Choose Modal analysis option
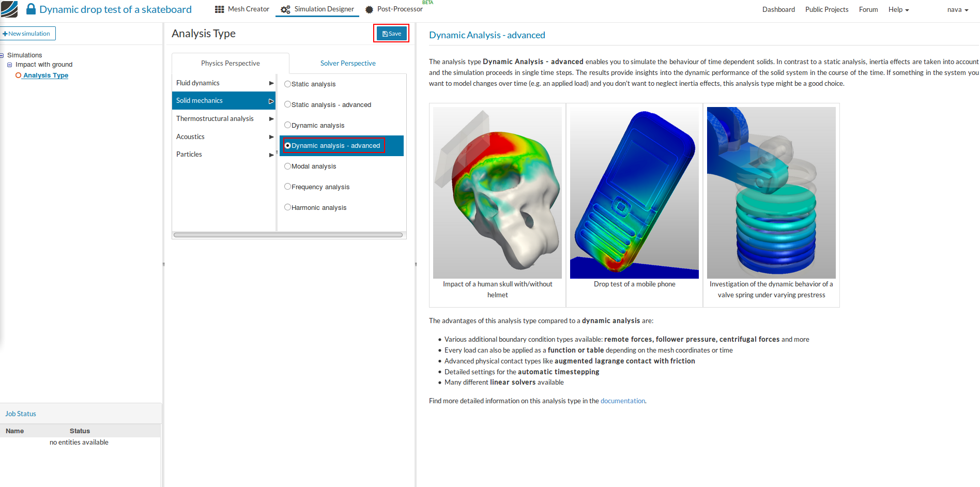 288,165
